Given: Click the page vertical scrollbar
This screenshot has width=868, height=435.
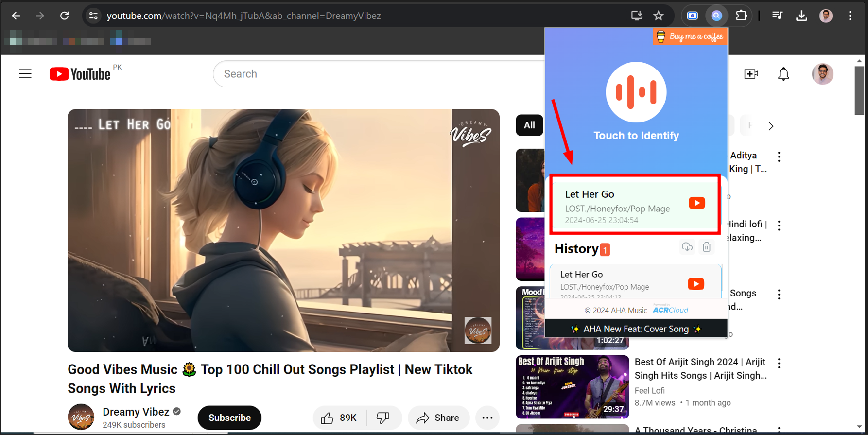Looking at the screenshot, I should 859,90.
